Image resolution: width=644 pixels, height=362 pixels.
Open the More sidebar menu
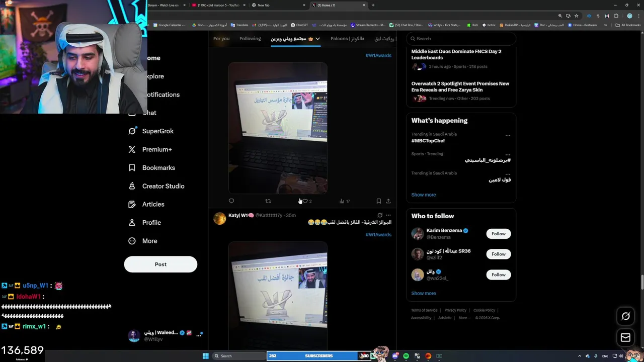click(x=143, y=241)
